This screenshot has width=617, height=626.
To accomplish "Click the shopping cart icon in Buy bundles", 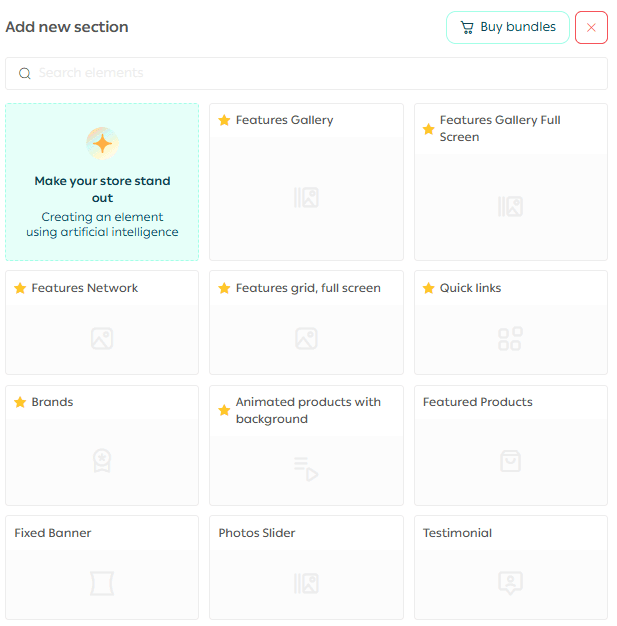I will [467, 28].
